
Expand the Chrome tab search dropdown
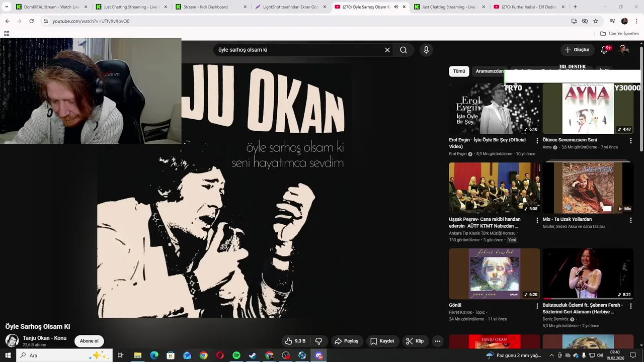tap(7, 7)
